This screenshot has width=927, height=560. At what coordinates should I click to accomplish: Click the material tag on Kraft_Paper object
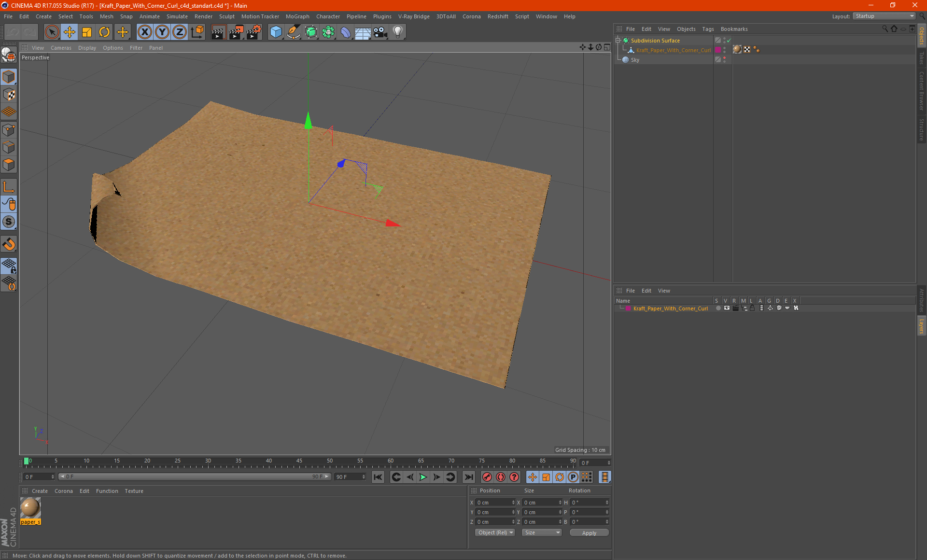tap(737, 50)
